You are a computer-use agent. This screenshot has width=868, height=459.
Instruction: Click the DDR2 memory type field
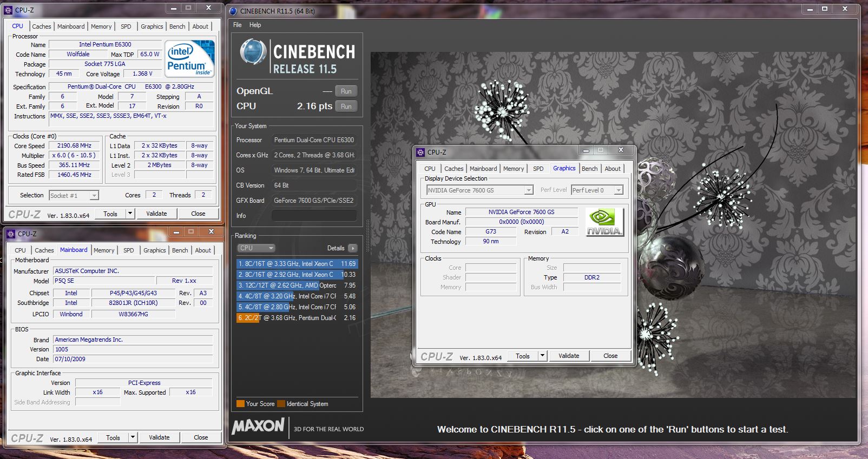[x=591, y=277]
